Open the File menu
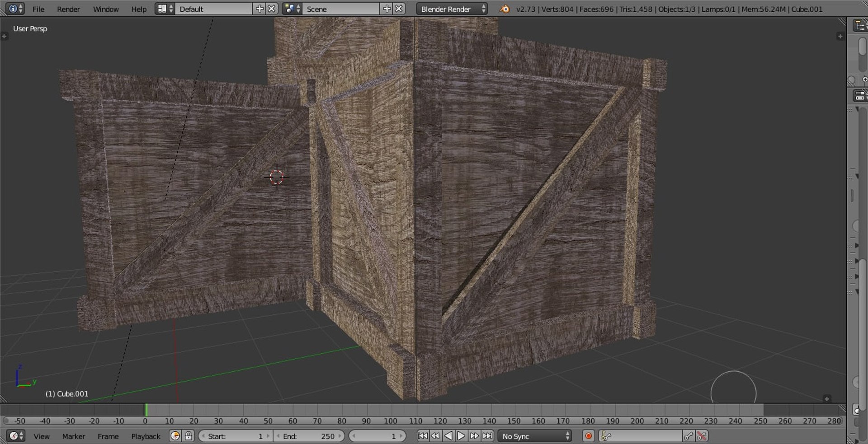This screenshot has width=868, height=444. [x=38, y=9]
